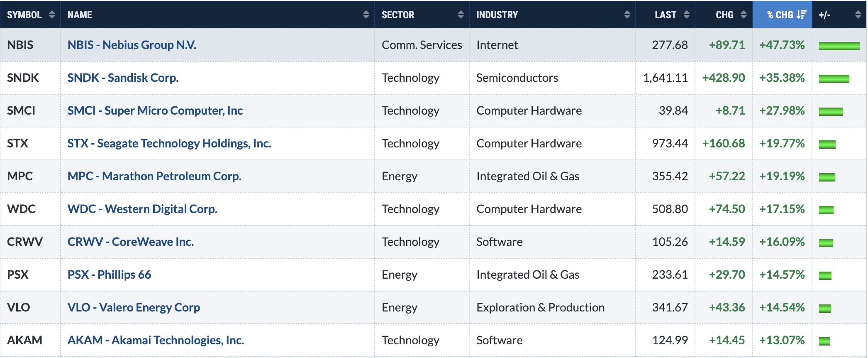Screen dimensions: 868x358
Task: Open PSX - Phillips 66 link
Action: (x=109, y=275)
